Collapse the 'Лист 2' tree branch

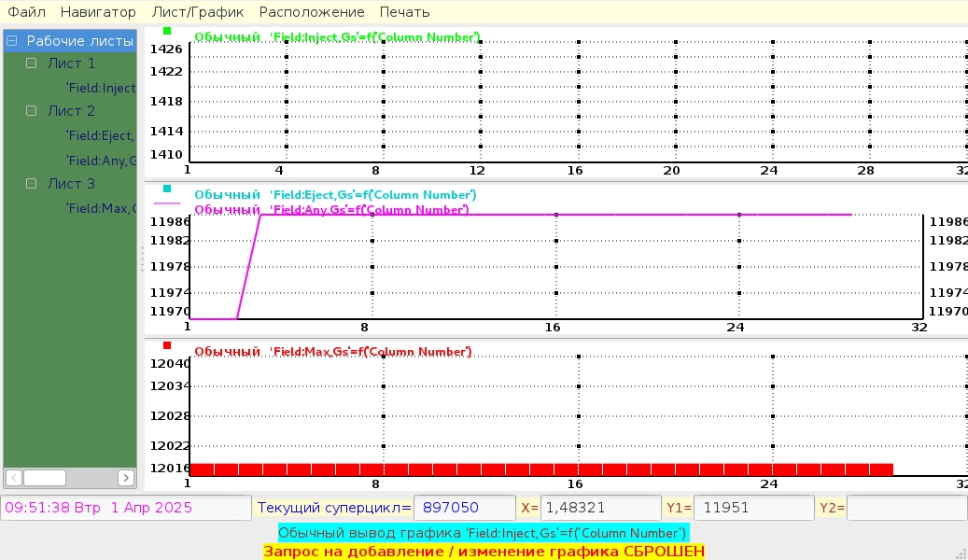click(32, 110)
